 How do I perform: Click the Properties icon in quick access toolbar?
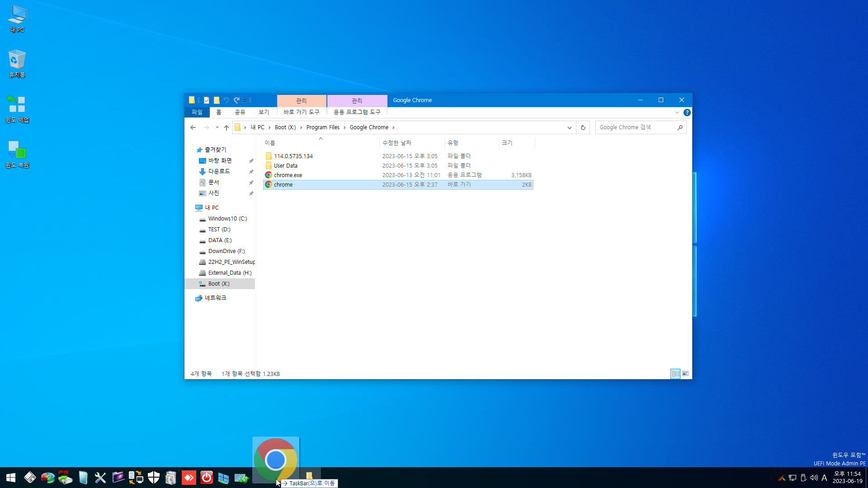point(207,100)
